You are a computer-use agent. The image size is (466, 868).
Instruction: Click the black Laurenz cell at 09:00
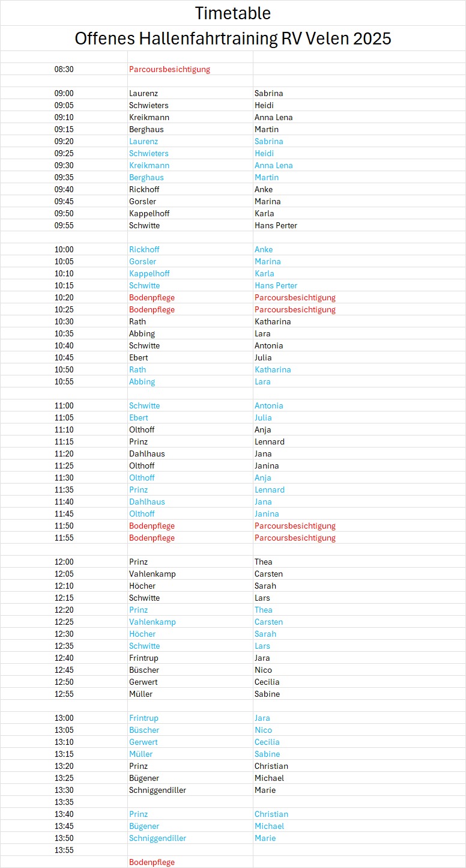point(144,93)
